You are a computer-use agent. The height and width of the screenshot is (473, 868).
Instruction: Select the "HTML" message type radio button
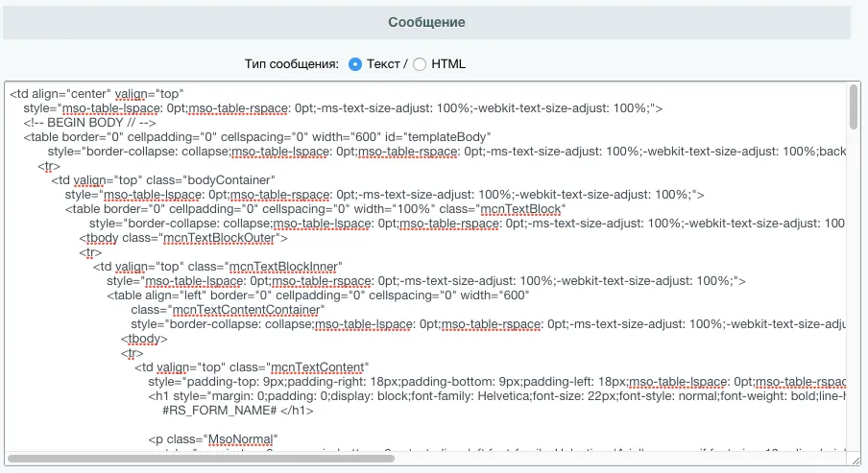click(420, 64)
